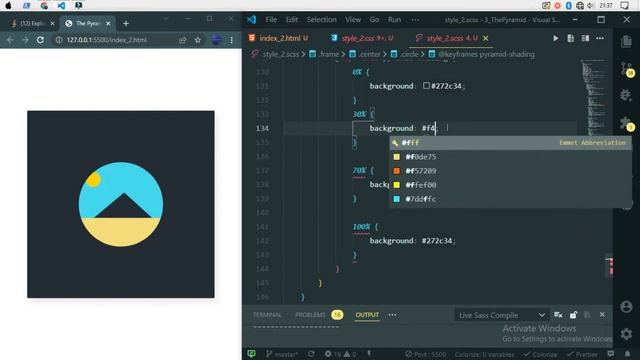The height and width of the screenshot is (360, 640).
Task: Click the Clear Output icon
Action: pos(558,315)
